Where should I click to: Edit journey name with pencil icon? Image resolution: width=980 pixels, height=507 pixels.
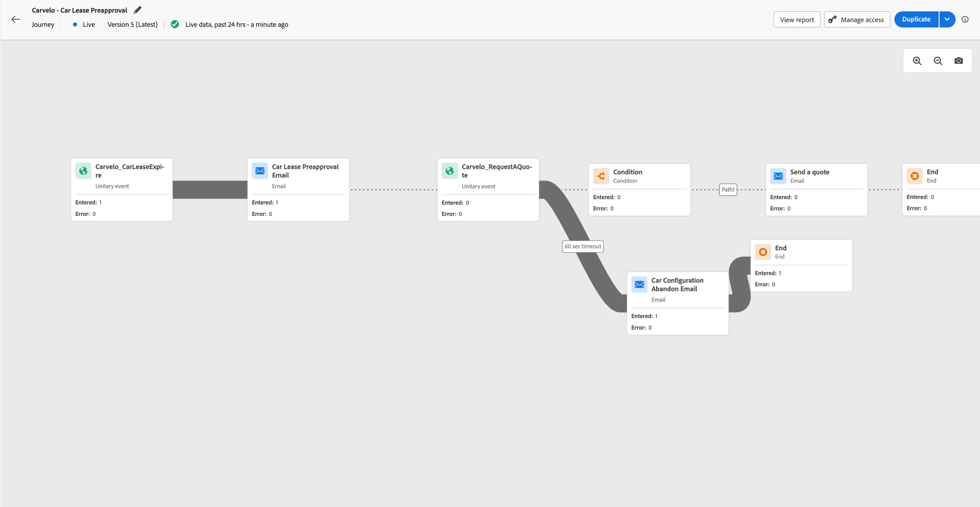[137, 10]
